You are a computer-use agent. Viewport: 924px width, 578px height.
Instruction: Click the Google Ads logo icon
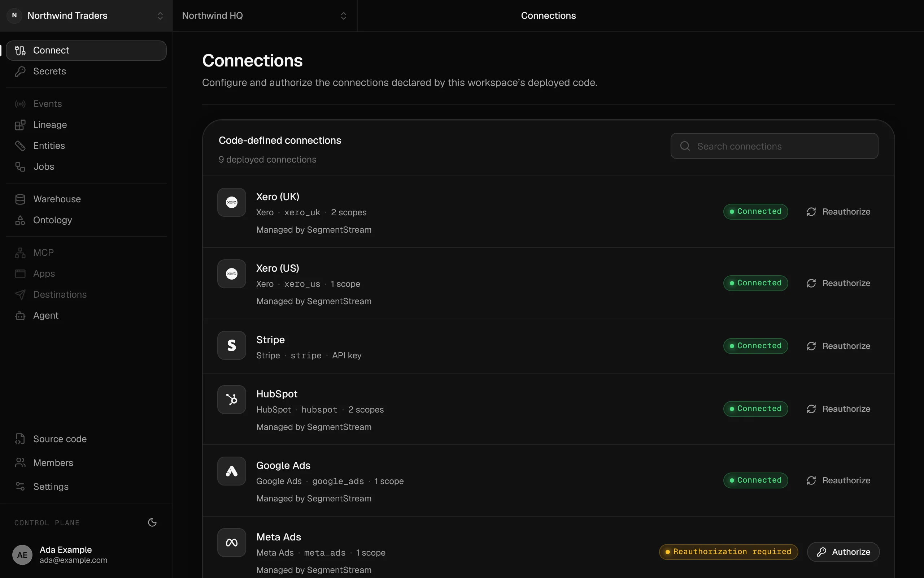tap(232, 471)
